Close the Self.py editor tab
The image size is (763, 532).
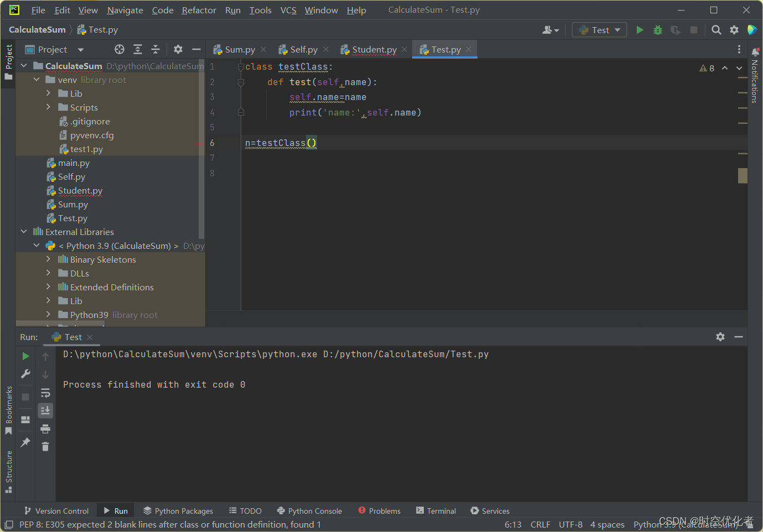(326, 49)
